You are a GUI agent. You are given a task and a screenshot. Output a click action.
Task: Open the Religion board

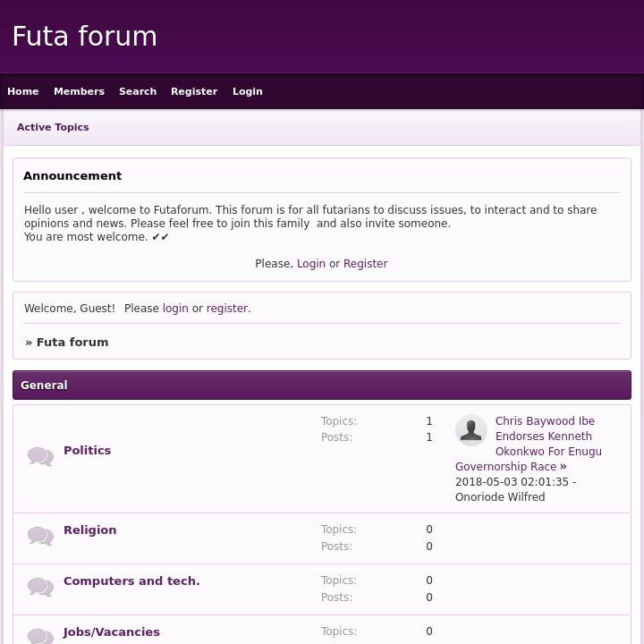[90, 530]
